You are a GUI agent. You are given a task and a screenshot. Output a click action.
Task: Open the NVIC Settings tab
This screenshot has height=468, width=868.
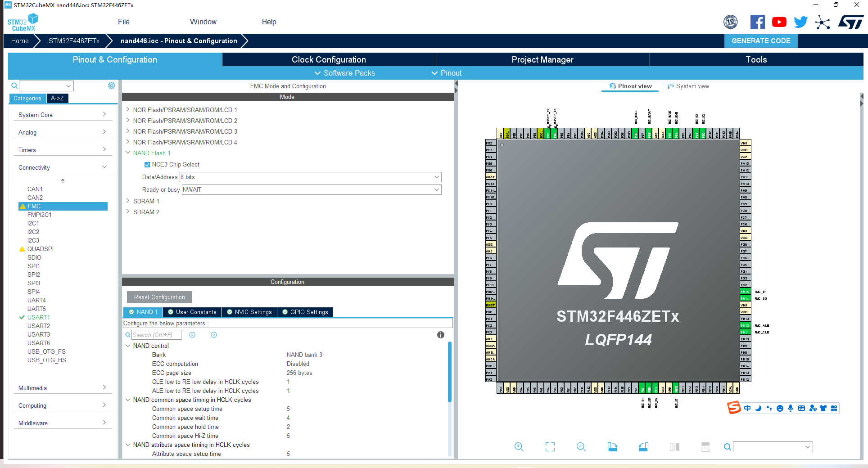(x=249, y=312)
